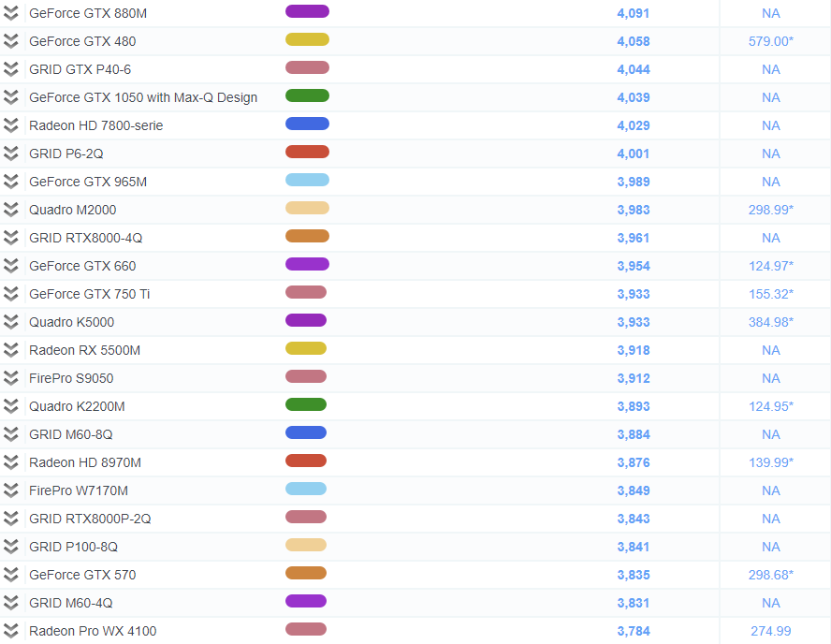Click price 274.99 for Radeon Pro WX 4100
This screenshot has height=644, width=831.
point(771,631)
